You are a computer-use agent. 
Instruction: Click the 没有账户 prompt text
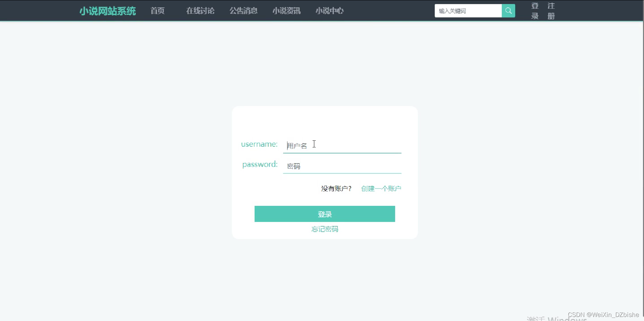pyautogui.click(x=336, y=188)
